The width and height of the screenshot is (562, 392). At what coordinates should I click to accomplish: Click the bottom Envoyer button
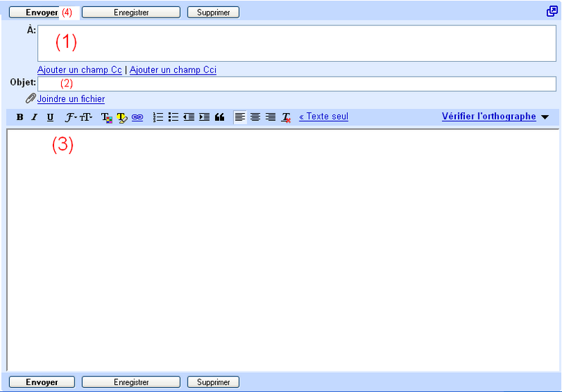tap(42, 382)
